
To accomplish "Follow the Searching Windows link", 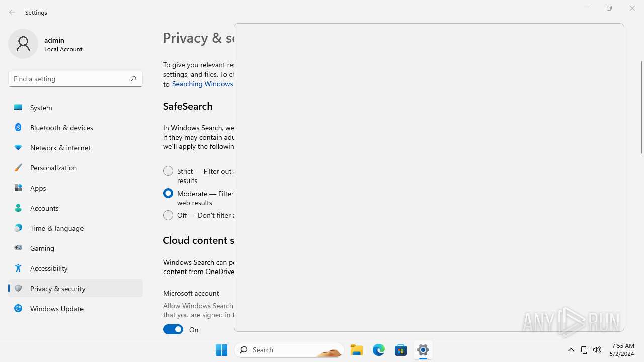I will 202,84.
